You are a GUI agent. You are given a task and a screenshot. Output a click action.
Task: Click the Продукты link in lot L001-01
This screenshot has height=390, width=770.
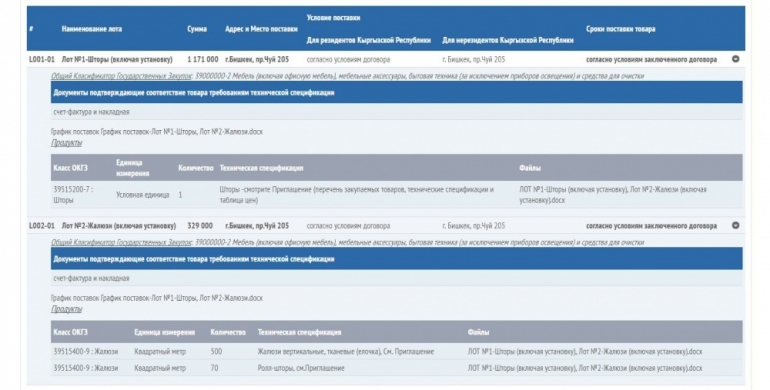click(x=66, y=143)
